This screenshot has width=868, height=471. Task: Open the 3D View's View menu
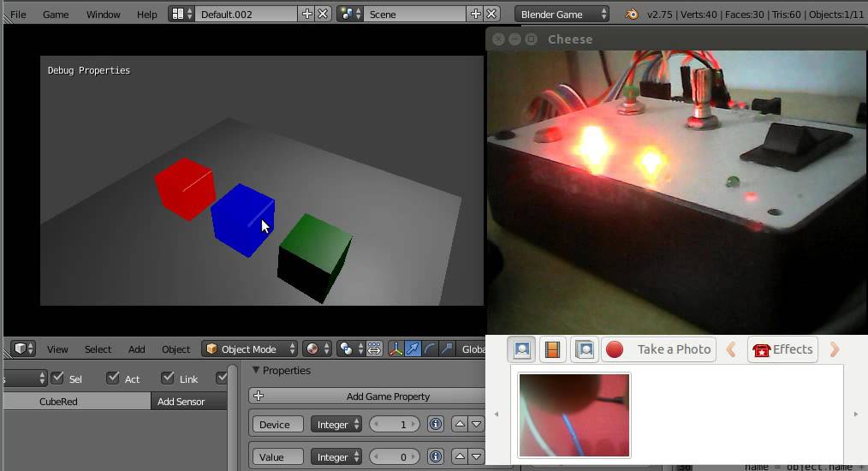click(x=57, y=349)
